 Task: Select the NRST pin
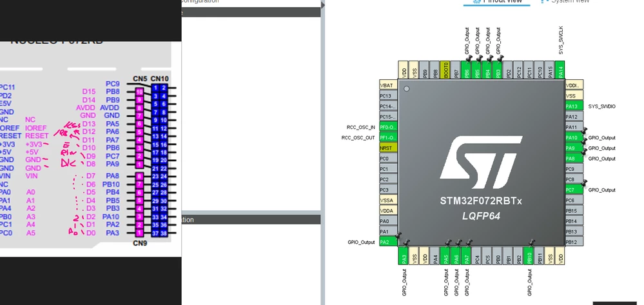(x=389, y=148)
